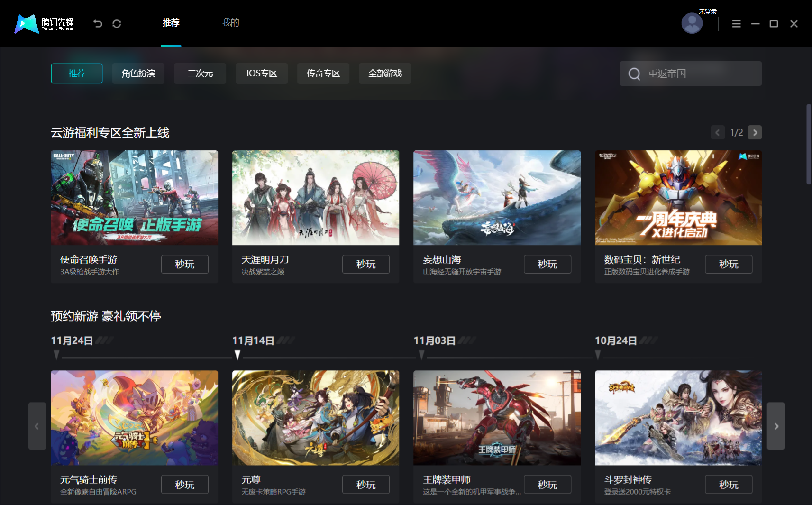The width and height of the screenshot is (812, 505).
Task: Open the 天涯明月刀 banner image
Action: (316, 198)
